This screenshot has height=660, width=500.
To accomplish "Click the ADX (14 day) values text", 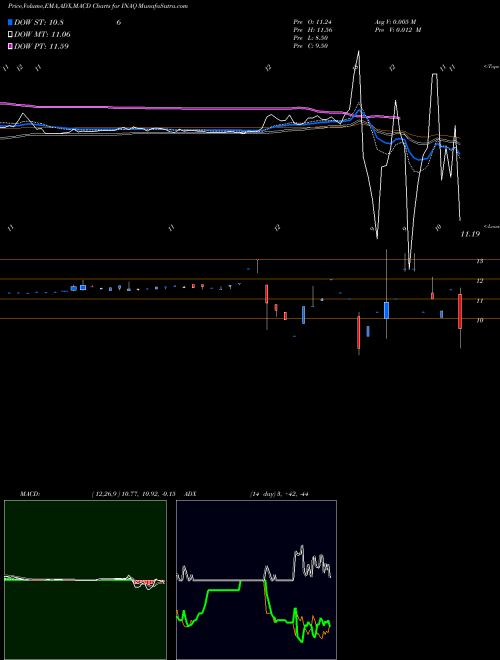I will coord(279,494).
